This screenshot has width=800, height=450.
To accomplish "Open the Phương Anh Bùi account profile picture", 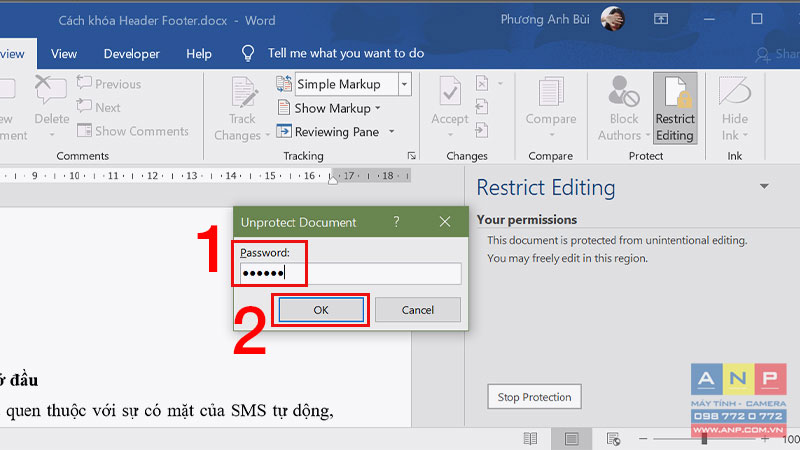I will click(x=612, y=19).
